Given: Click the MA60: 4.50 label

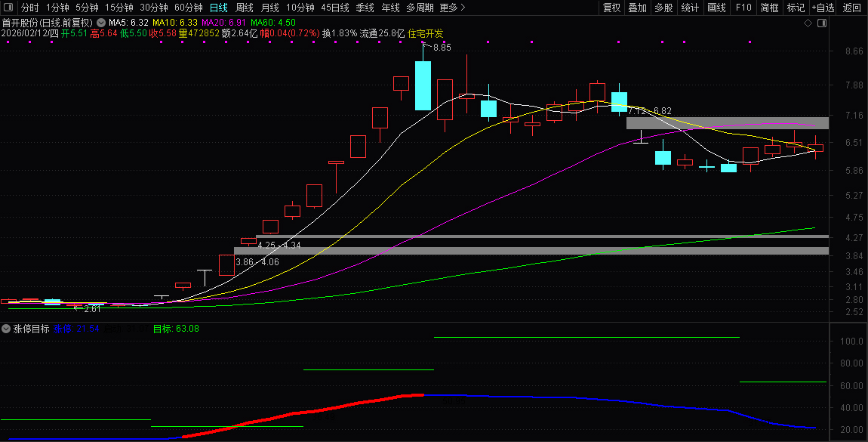Looking at the screenshot, I should (x=273, y=23).
